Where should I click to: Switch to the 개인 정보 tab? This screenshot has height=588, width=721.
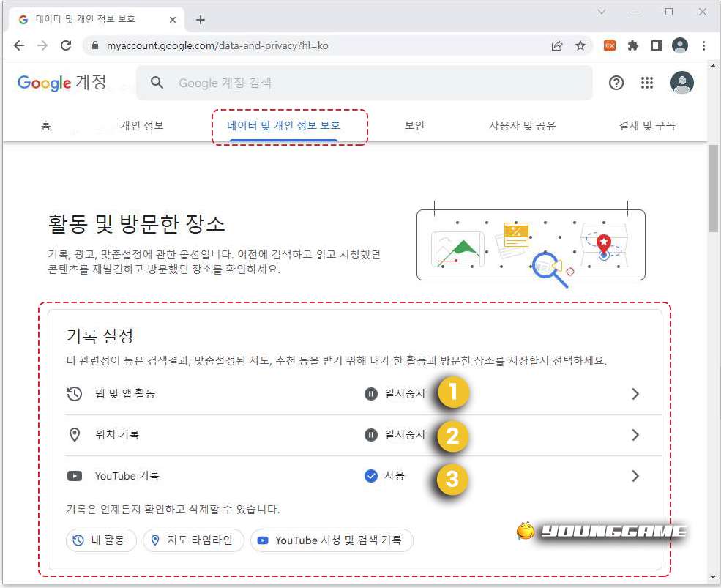coord(141,126)
